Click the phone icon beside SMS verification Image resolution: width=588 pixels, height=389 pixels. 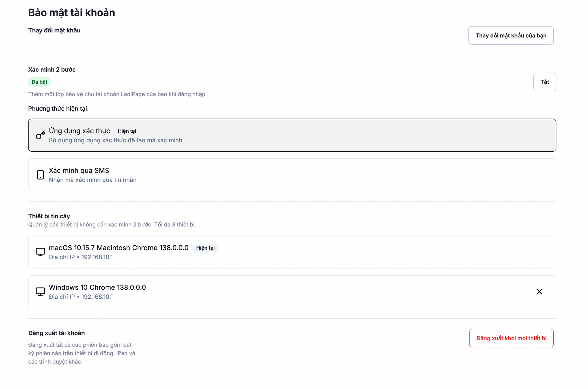click(x=40, y=175)
